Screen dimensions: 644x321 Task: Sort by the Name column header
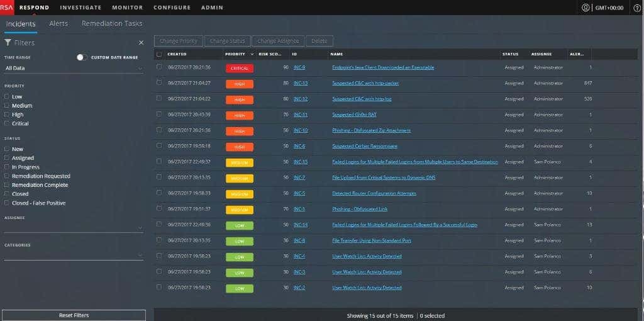[x=336, y=54]
